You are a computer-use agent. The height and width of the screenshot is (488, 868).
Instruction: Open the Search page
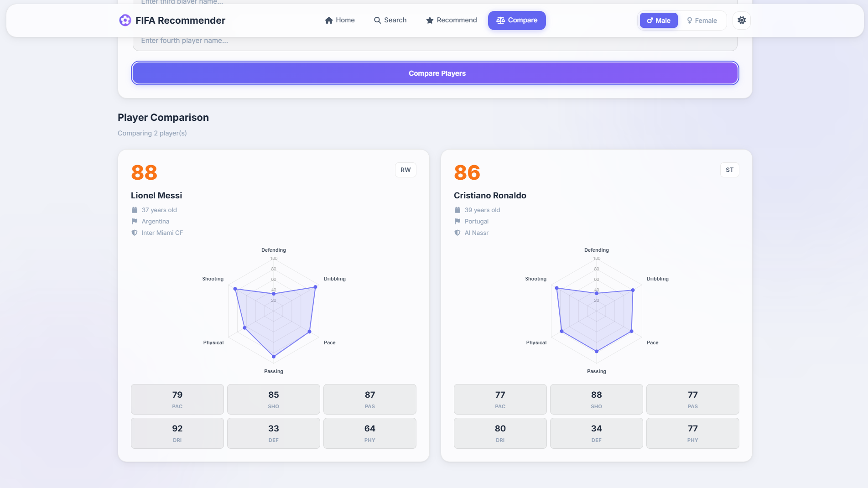390,20
